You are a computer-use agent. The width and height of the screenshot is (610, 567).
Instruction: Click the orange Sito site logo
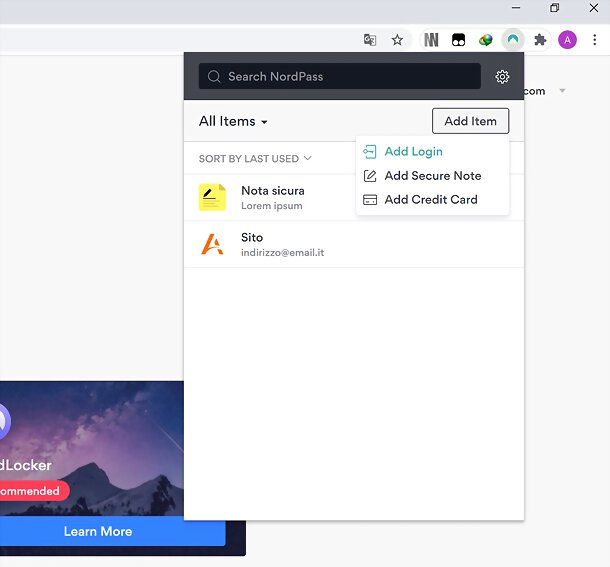(x=212, y=244)
